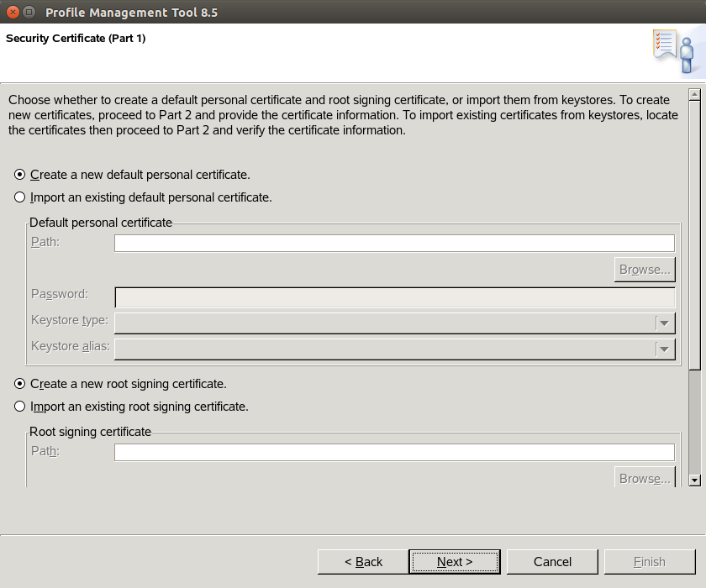Close the Profile Management Tool window
Image resolution: width=706 pixels, height=588 pixels.
13,12
